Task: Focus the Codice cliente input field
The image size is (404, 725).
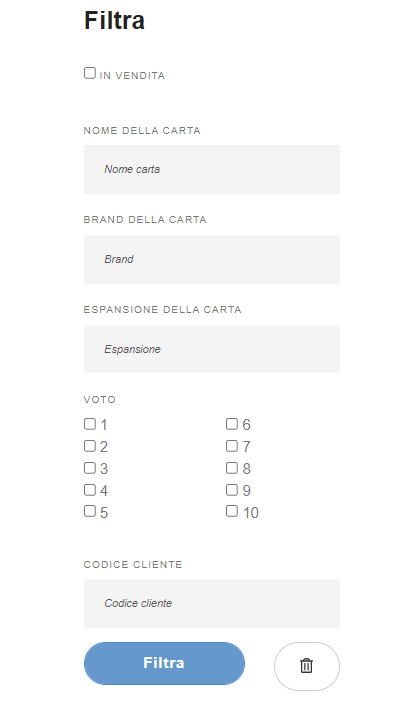Action: pyautogui.click(x=212, y=603)
